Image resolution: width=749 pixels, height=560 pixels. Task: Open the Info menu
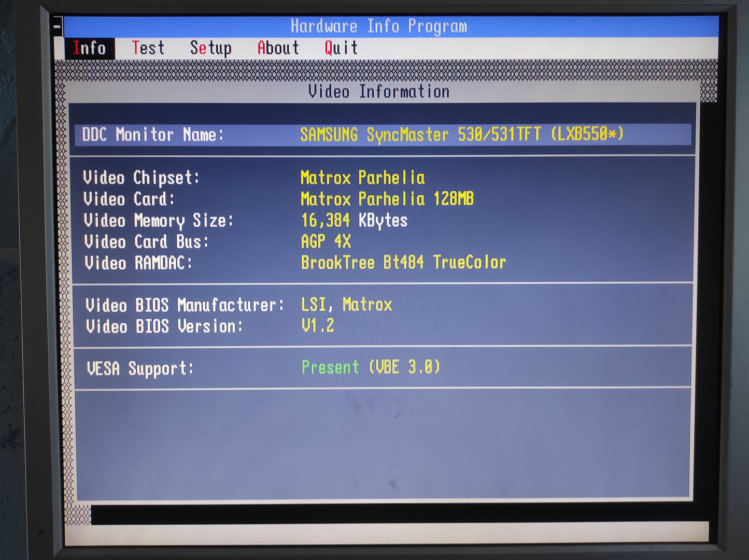[89, 48]
